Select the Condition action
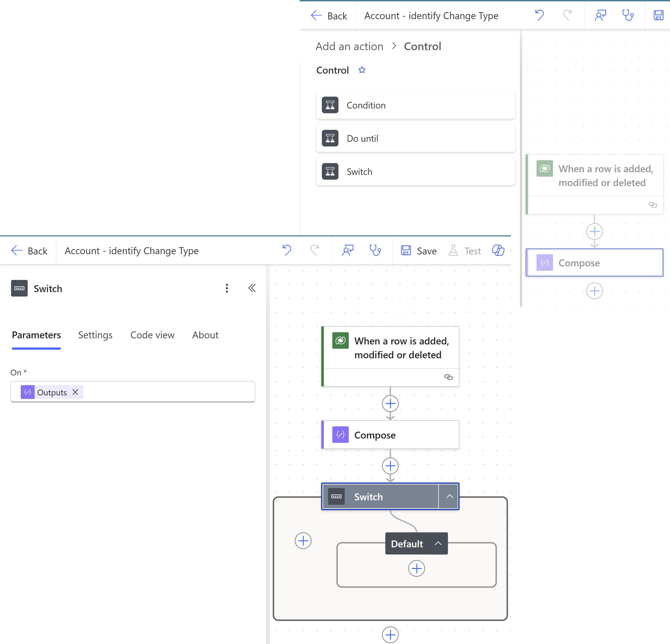This screenshot has width=670, height=644. click(x=415, y=105)
